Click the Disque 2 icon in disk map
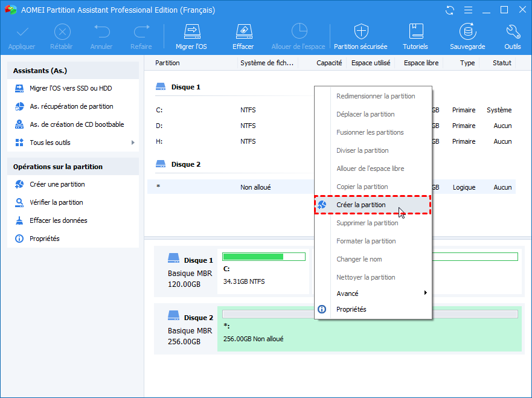Screen dimensions: 532x398 coord(173,315)
